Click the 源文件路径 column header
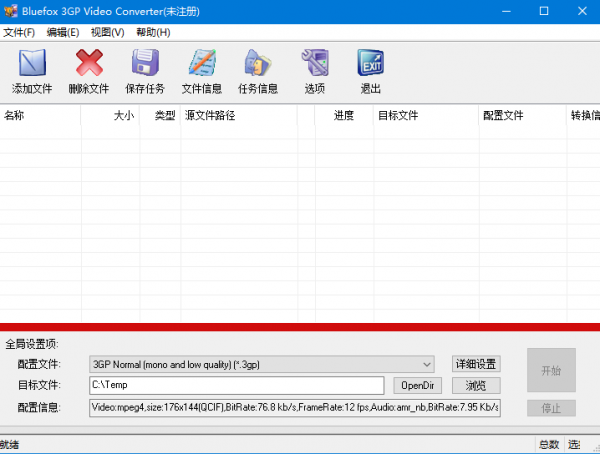Viewport: 600px width, 454px height. coord(239,115)
